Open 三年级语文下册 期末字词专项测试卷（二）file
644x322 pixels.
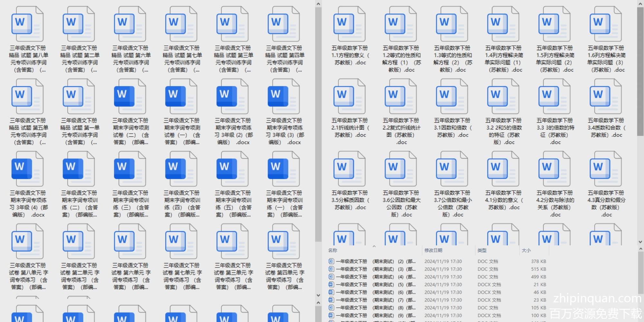(x=130, y=97)
